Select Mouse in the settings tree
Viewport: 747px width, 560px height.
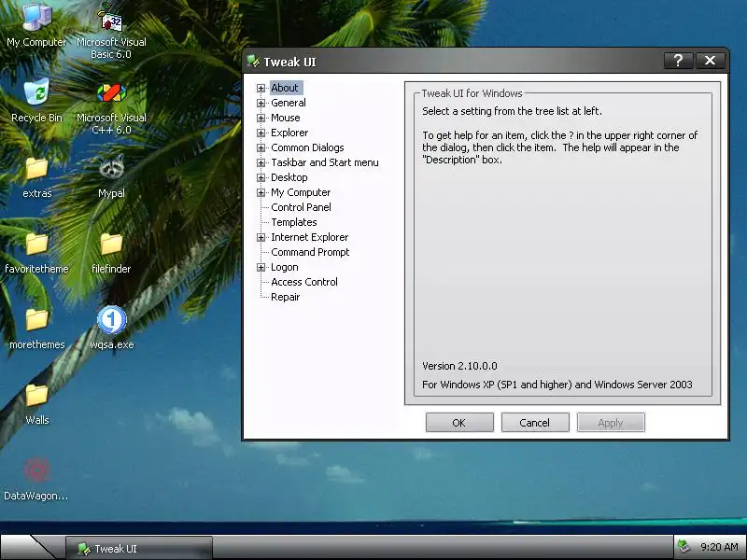point(286,118)
